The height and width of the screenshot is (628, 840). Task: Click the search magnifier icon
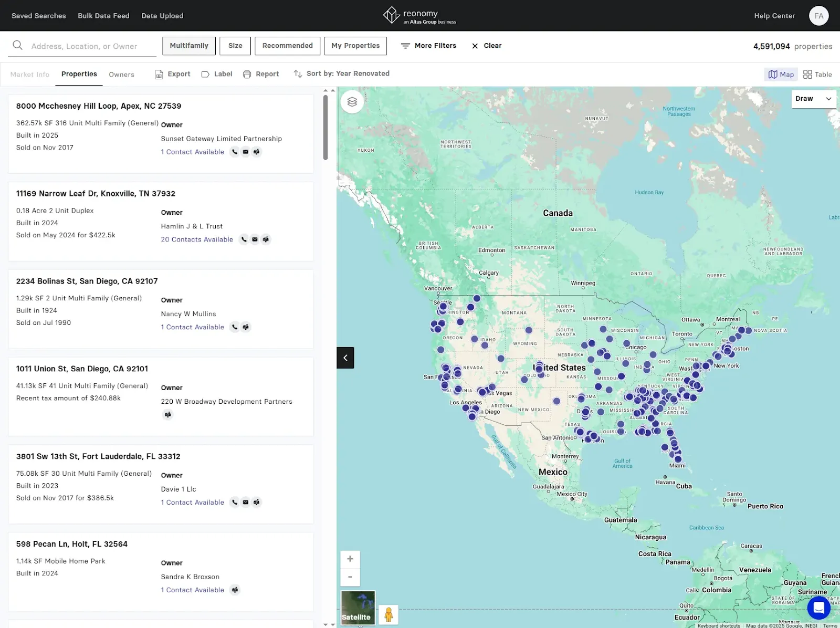point(17,46)
